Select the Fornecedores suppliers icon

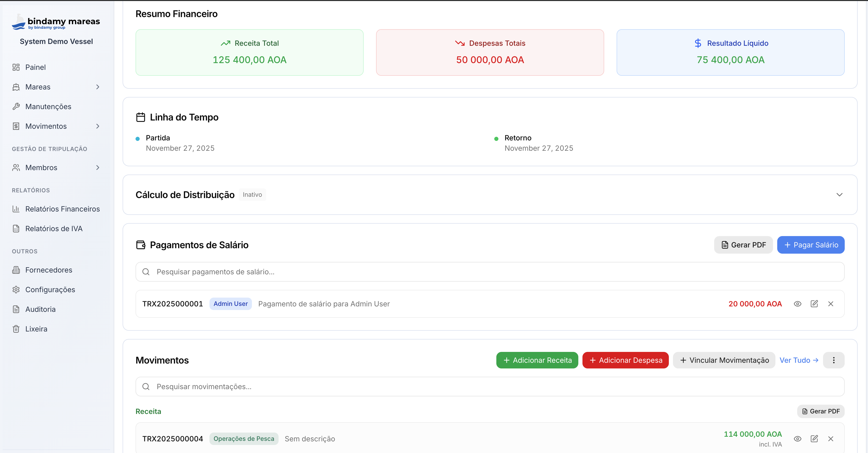point(17,270)
